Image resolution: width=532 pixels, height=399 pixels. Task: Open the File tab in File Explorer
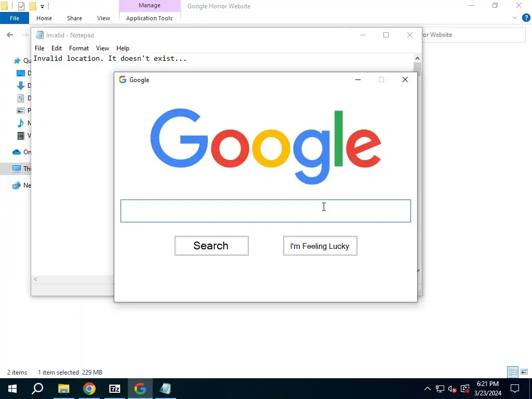click(x=15, y=18)
